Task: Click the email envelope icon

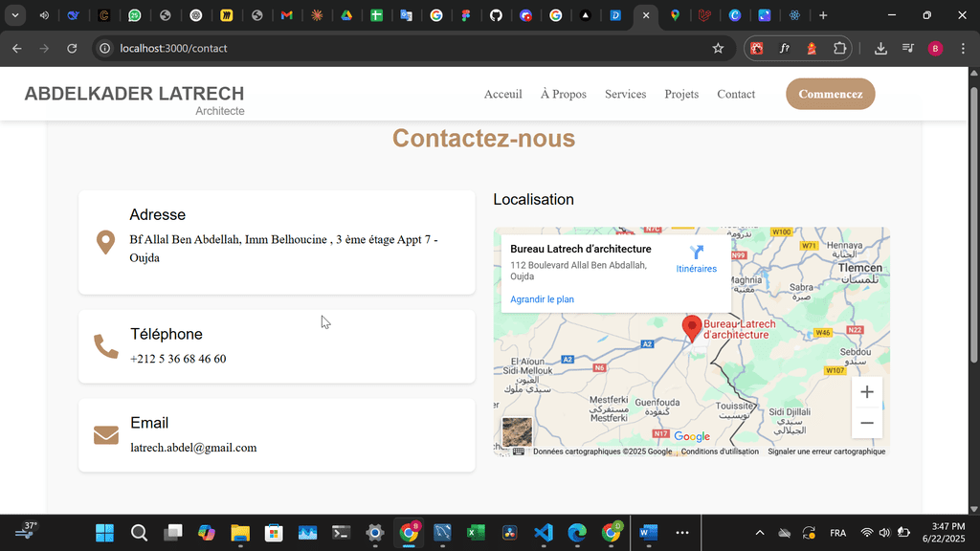Action: coord(105,435)
